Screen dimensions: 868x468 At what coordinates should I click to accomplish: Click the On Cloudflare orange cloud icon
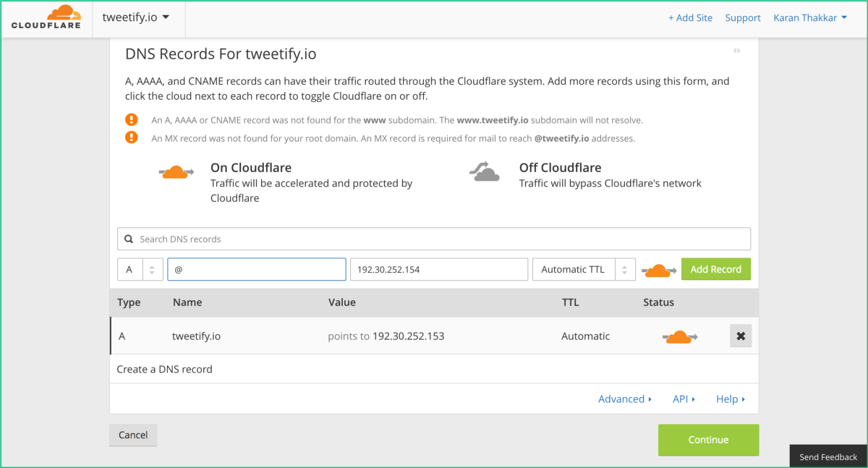click(x=176, y=171)
